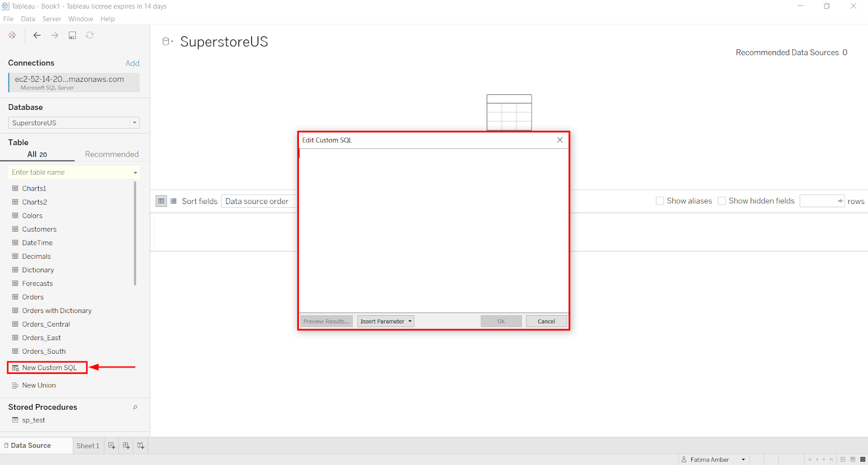The width and height of the screenshot is (868, 465).
Task: Enable Show aliases checkbox
Action: 660,201
